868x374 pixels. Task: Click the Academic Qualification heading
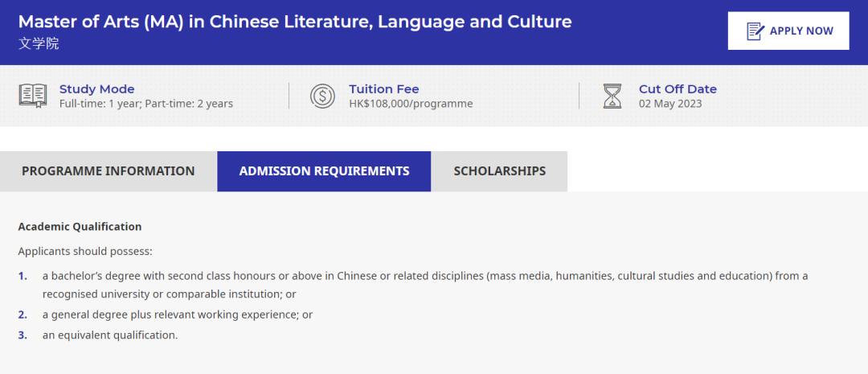80,227
